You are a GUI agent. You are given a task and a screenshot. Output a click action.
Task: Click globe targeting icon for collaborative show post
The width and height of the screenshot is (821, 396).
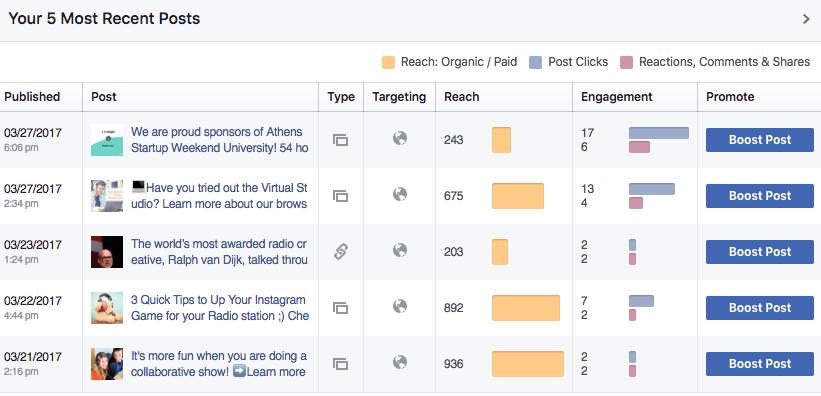click(400, 362)
